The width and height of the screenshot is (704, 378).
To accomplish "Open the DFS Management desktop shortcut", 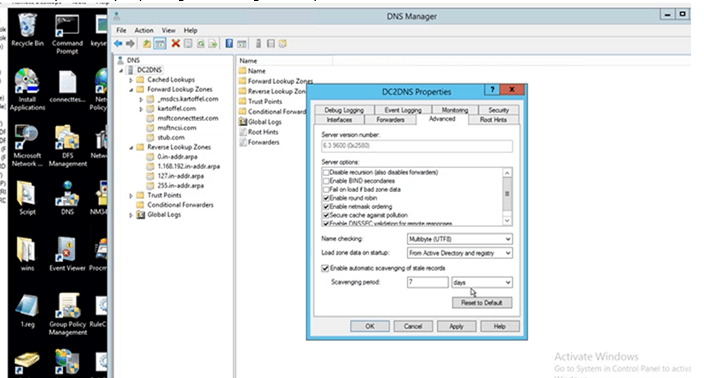I will pos(67,146).
